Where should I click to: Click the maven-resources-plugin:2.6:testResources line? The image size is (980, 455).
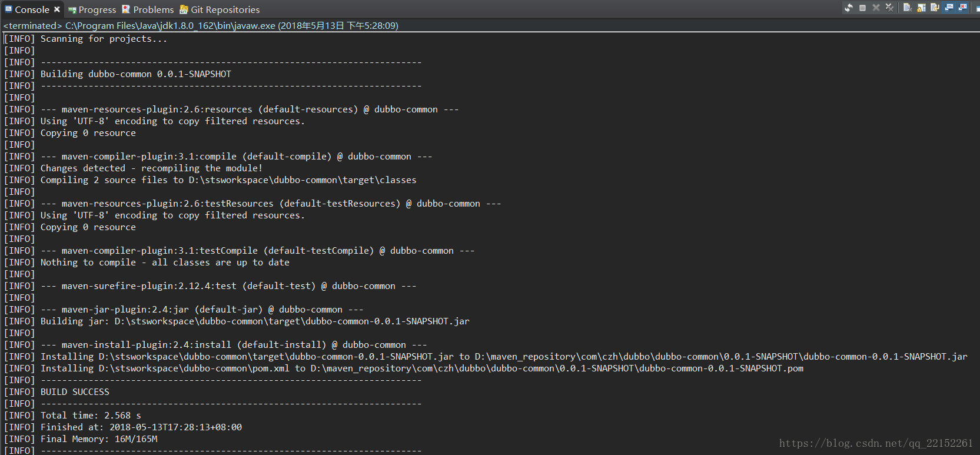[253, 204]
